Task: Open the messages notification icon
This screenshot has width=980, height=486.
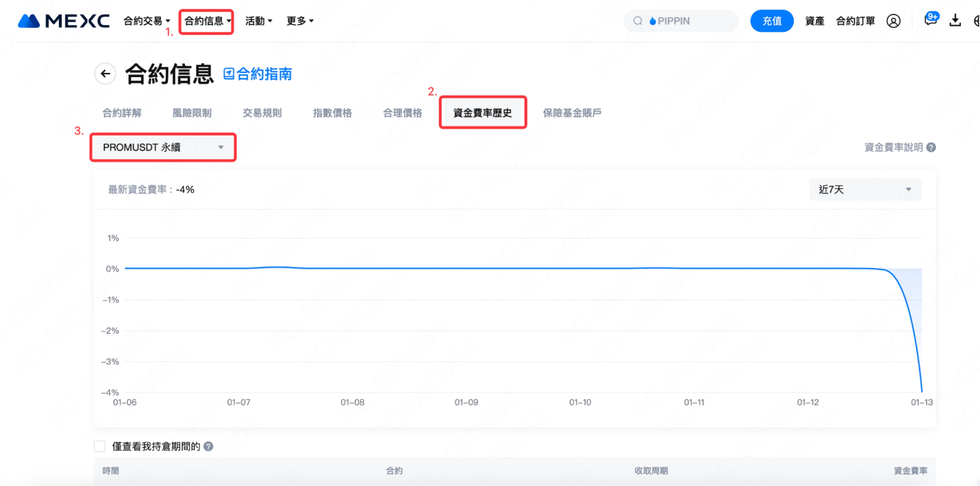Action: click(x=930, y=20)
